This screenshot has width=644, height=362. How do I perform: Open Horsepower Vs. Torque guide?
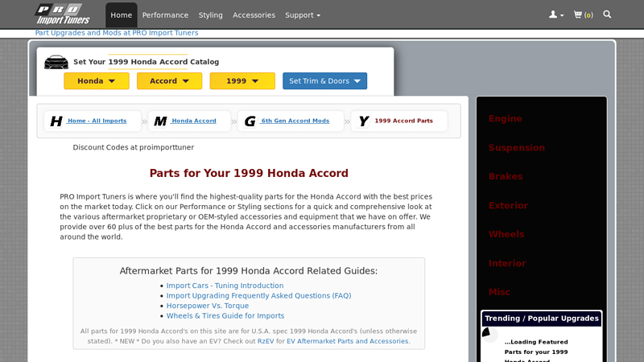[208, 306]
